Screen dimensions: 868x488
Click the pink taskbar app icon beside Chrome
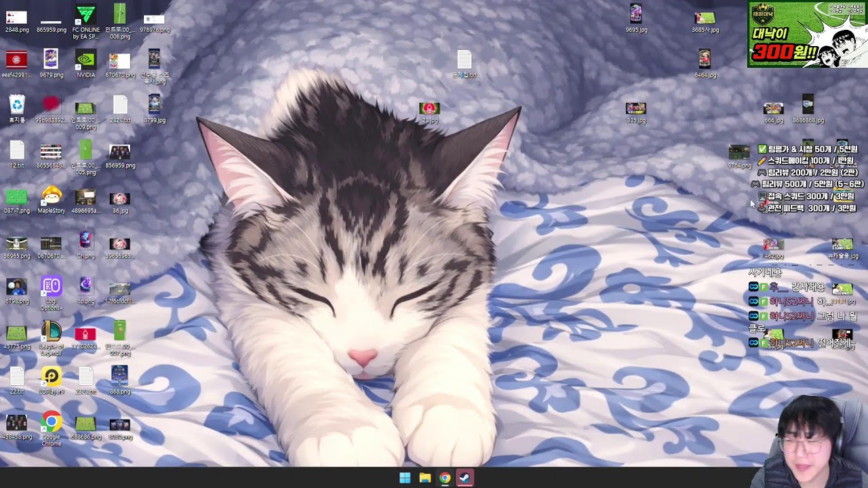[465, 478]
